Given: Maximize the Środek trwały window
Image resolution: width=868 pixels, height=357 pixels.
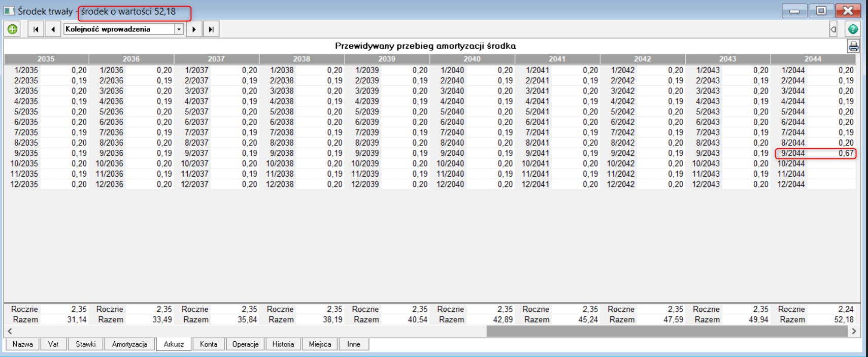Looking at the screenshot, I should click(x=821, y=11).
